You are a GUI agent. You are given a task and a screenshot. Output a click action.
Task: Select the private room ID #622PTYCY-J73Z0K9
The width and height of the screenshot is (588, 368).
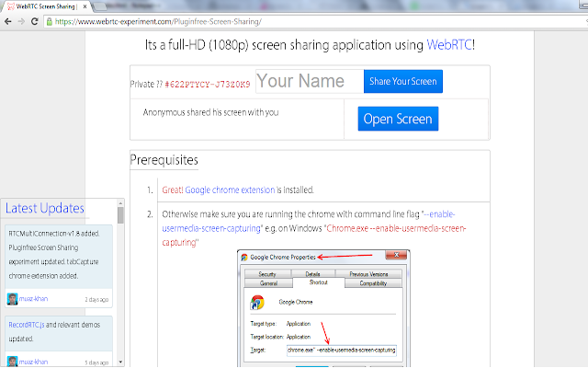208,85
